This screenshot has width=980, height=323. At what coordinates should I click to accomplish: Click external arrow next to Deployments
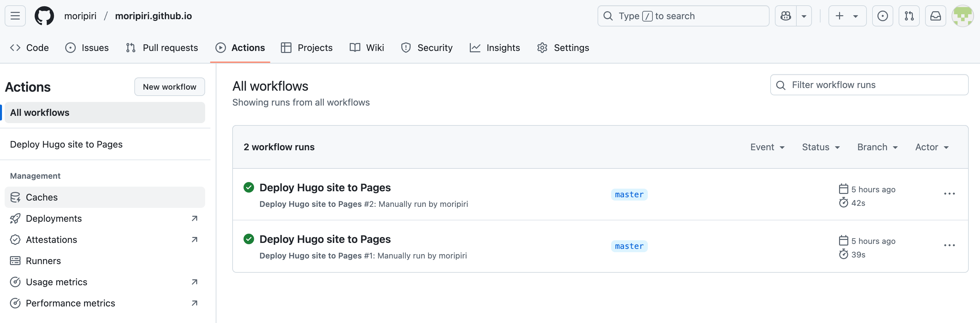[x=195, y=218]
